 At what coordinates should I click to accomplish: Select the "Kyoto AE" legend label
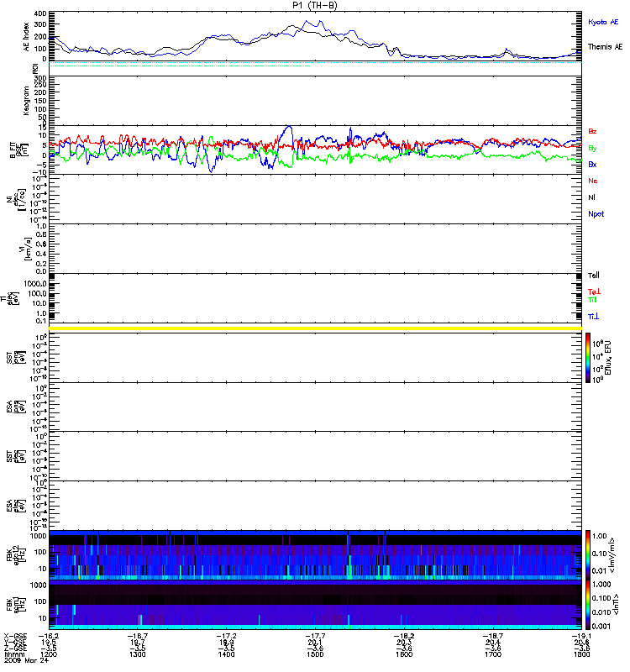[603, 22]
